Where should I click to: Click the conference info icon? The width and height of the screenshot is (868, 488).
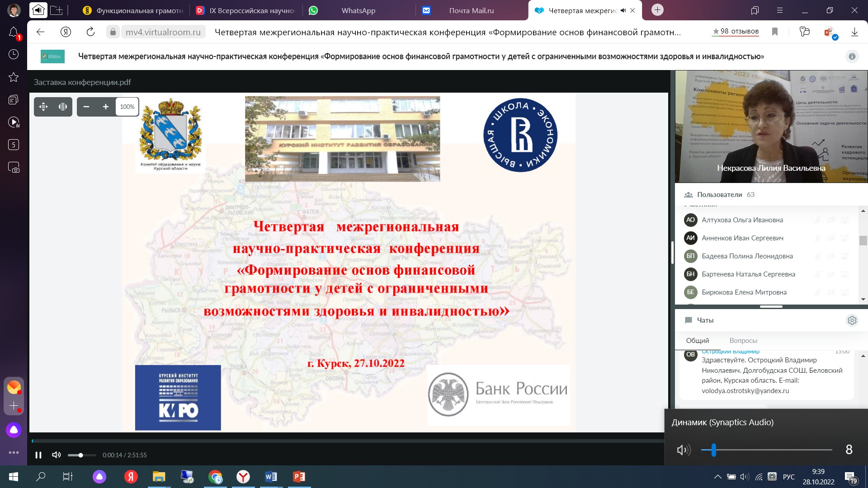coord(852,56)
